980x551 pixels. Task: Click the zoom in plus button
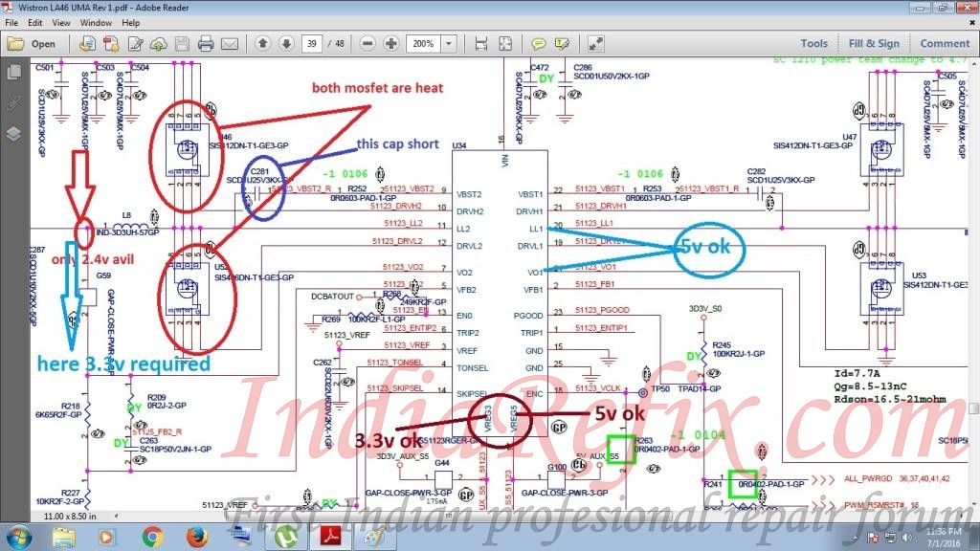[391, 43]
